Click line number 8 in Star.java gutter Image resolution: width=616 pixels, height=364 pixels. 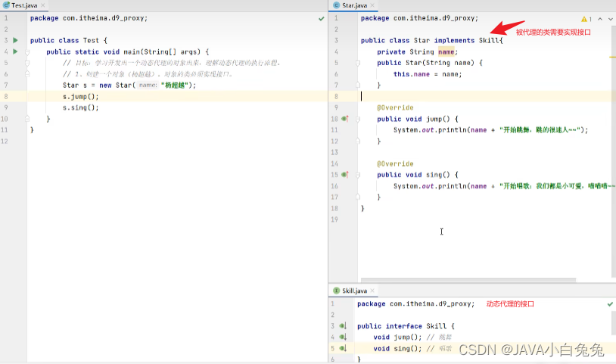(336, 96)
